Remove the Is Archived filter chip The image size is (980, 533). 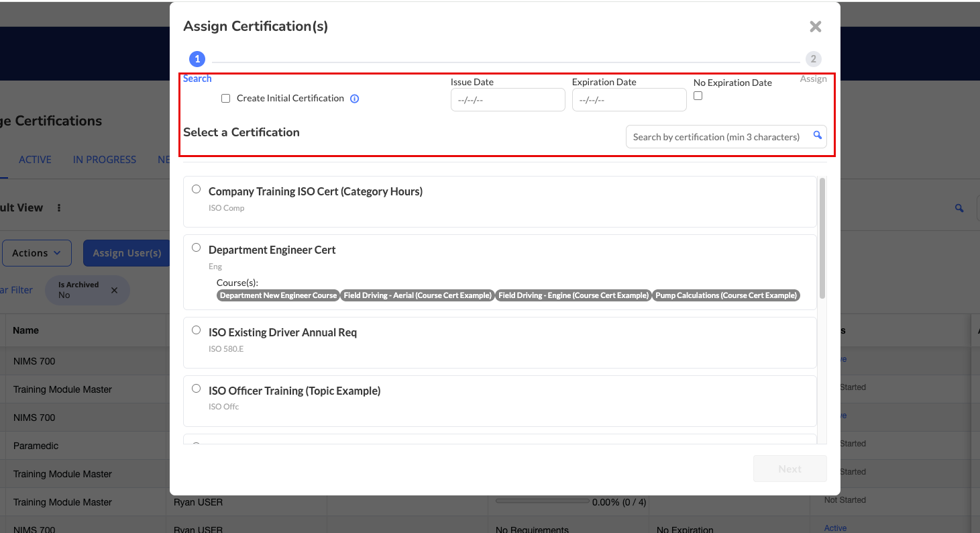click(x=114, y=291)
